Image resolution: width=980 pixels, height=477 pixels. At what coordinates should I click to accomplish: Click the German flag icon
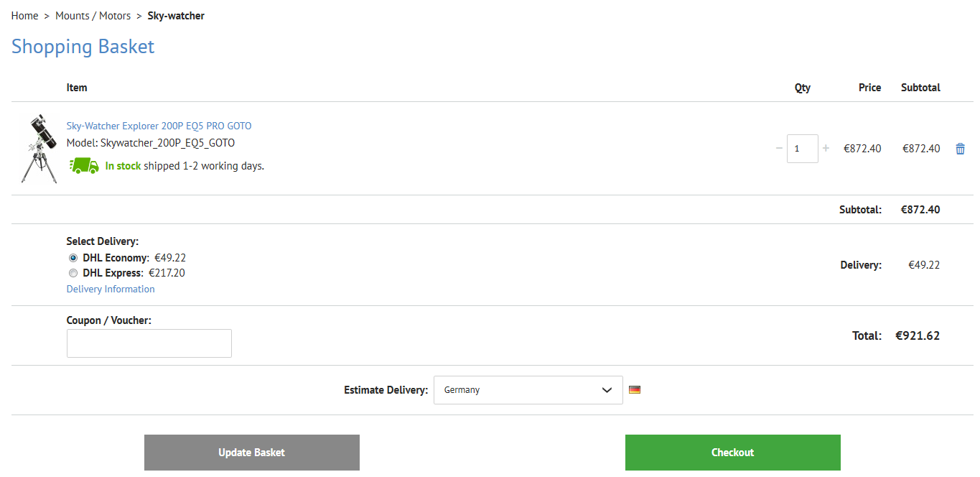pyautogui.click(x=634, y=390)
